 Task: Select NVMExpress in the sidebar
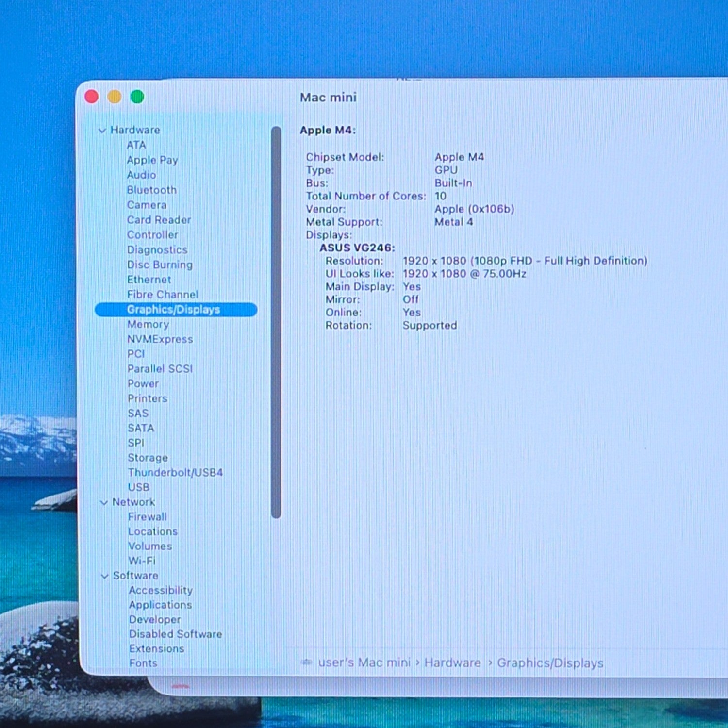[x=160, y=339]
